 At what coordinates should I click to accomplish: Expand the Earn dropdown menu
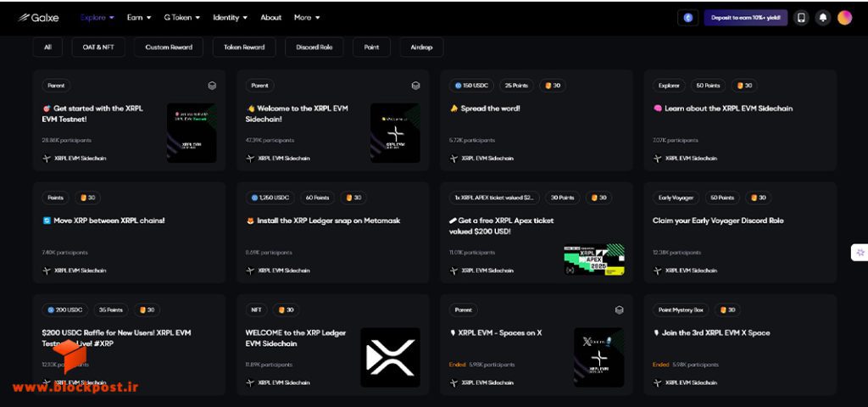point(139,18)
